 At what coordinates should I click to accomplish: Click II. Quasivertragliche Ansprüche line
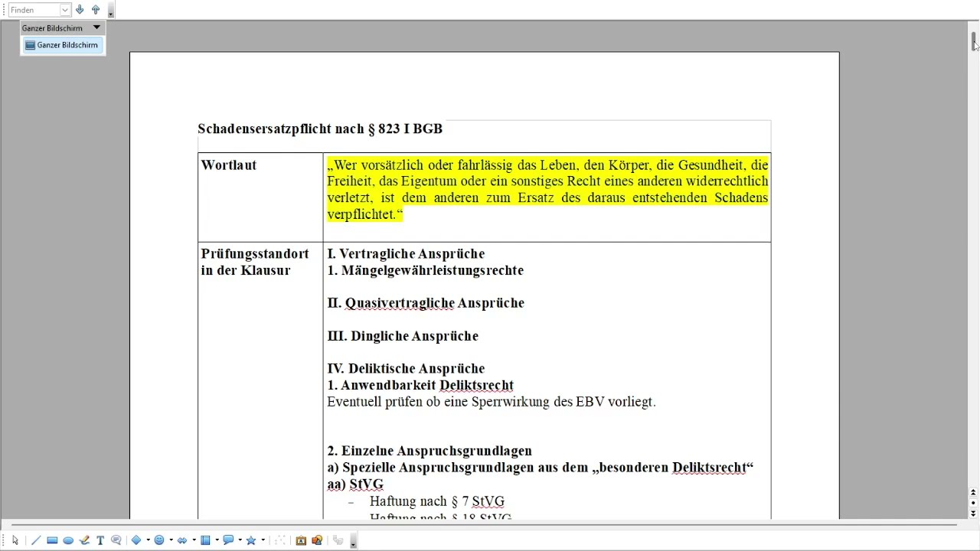426,303
